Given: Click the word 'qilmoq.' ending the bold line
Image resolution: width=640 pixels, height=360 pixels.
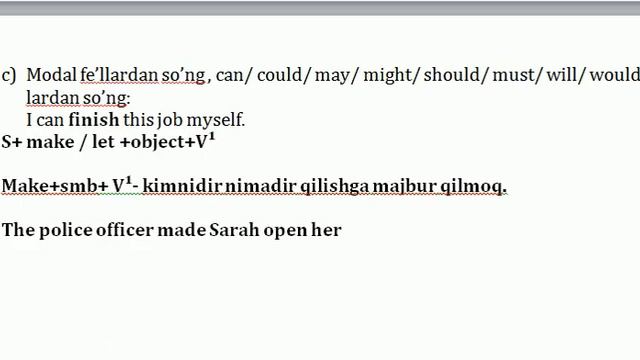Looking at the screenshot, I should [473, 187].
